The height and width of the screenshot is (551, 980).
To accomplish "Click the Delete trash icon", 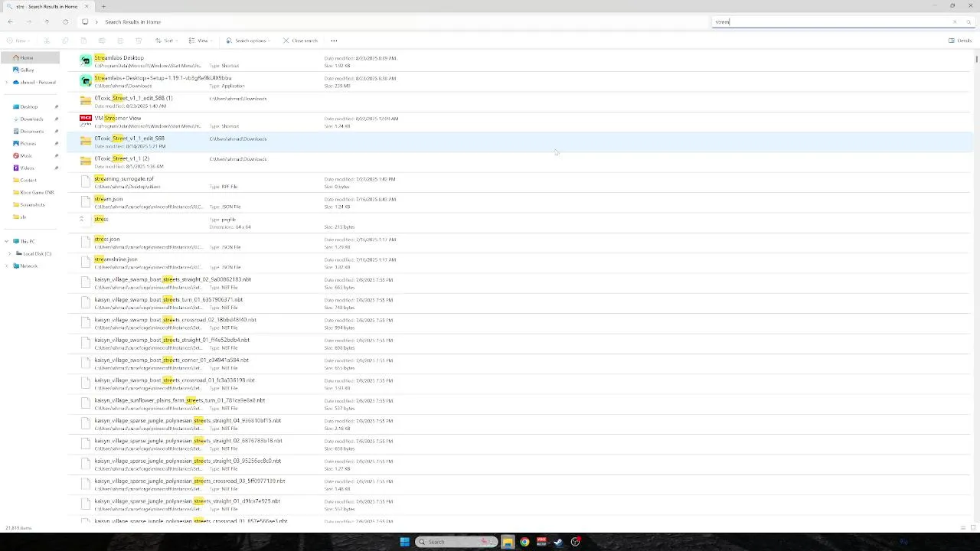I will [139, 41].
